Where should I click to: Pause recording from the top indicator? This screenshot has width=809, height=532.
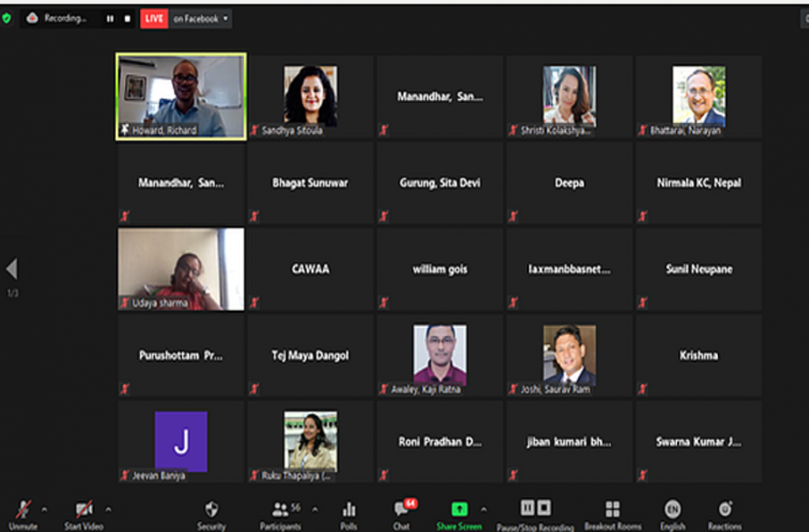tap(110, 19)
